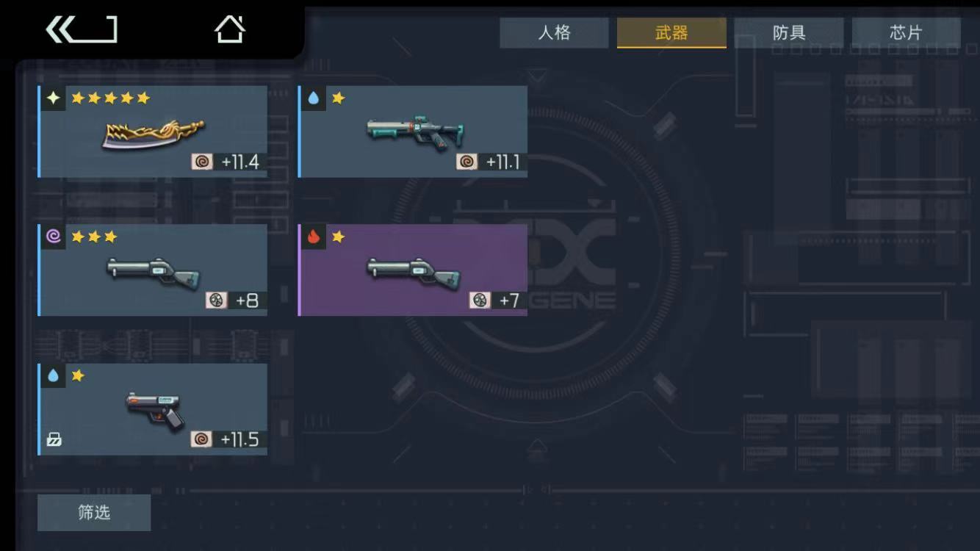Select the 武器 tab
Image resolution: width=980 pixels, height=551 pixels.
tap(671, 33)
